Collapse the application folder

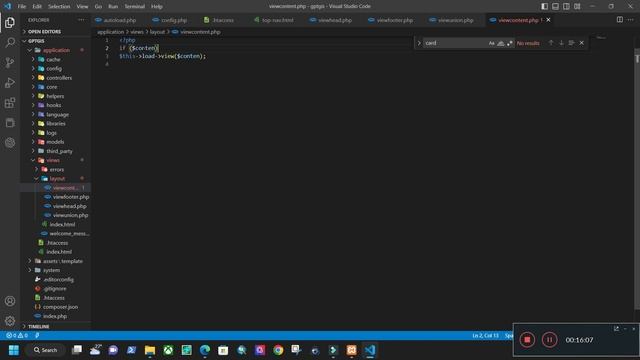[x=56, y=50]
